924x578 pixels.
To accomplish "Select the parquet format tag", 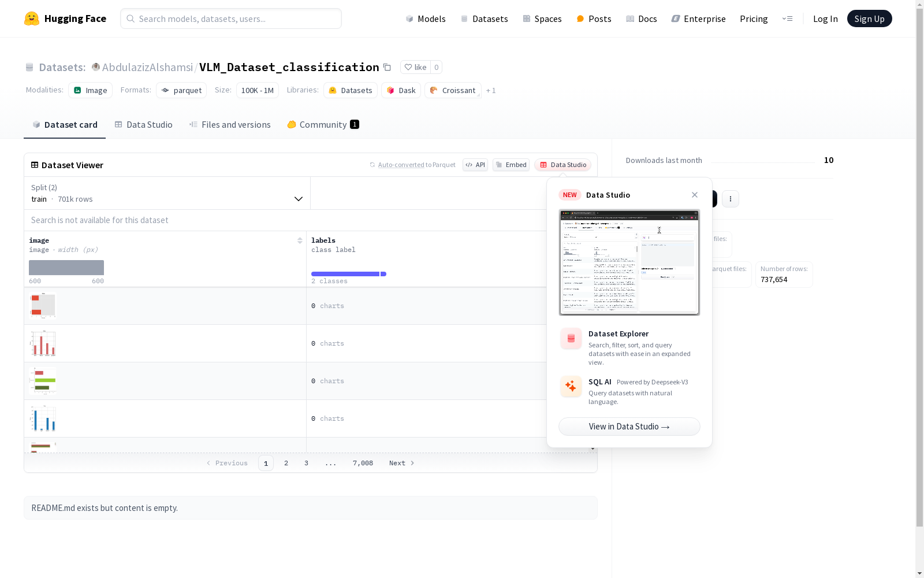I will 181,90.
